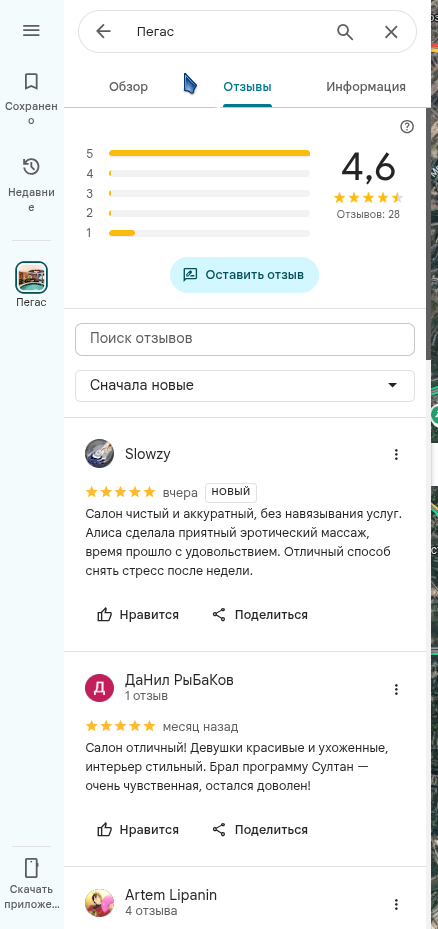
Task: Click the five stars of ДаНил РыБаКов review
Action: coord(120,726)
